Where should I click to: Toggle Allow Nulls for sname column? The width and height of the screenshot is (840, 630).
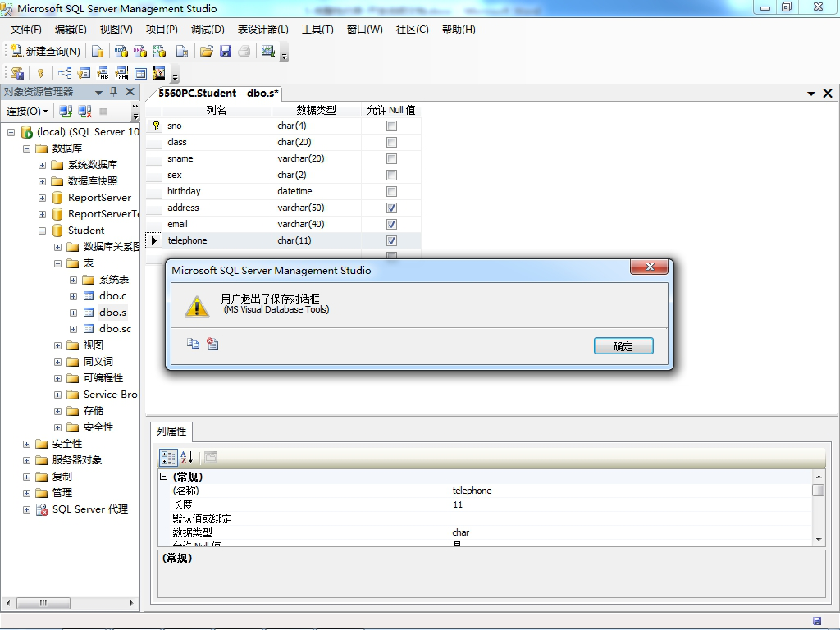(391, 159)
